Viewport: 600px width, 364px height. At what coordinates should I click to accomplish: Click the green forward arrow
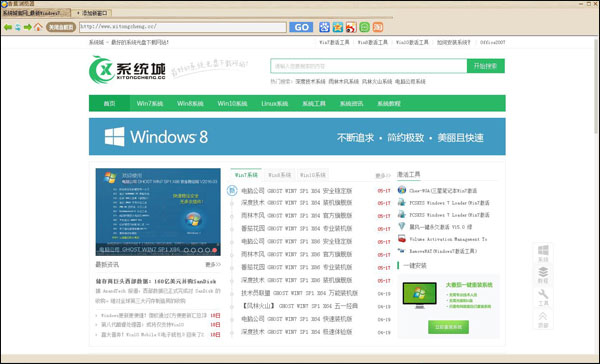[x=28, y=27]
